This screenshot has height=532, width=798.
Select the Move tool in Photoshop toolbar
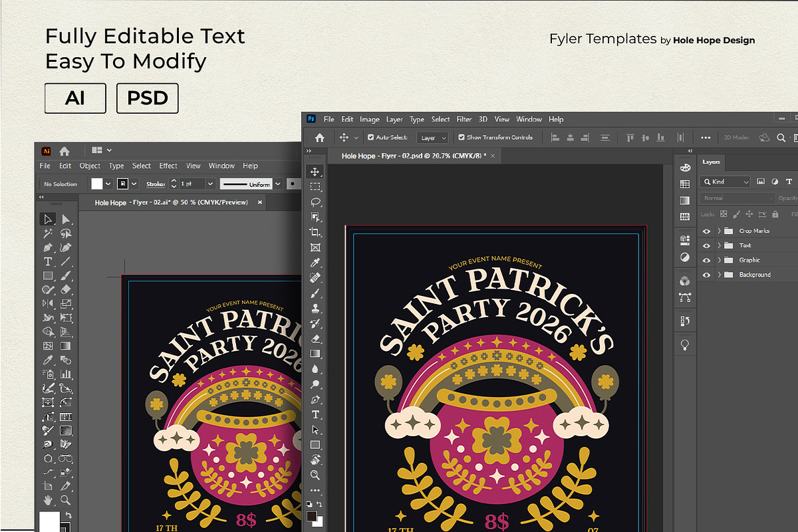click(315, 172)
